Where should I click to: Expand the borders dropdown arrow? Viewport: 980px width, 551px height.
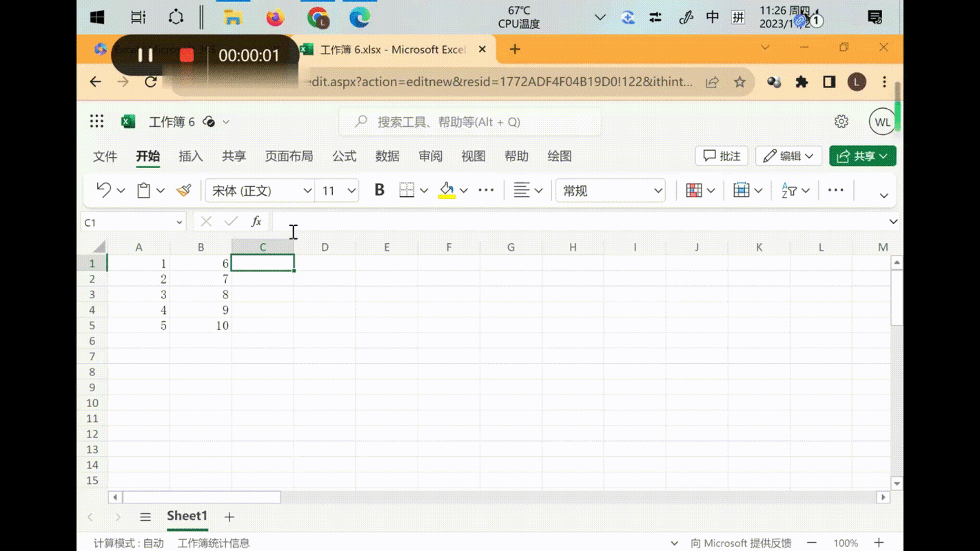coord(424,191)
